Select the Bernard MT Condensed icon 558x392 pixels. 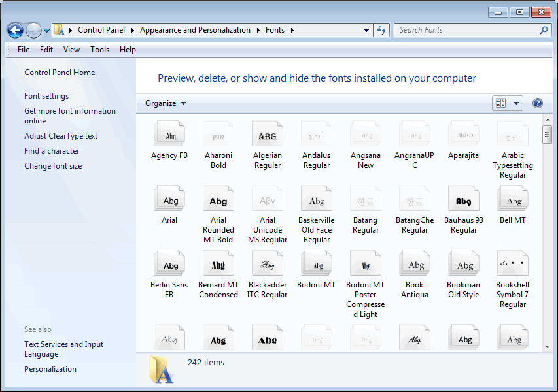point(218,263)
